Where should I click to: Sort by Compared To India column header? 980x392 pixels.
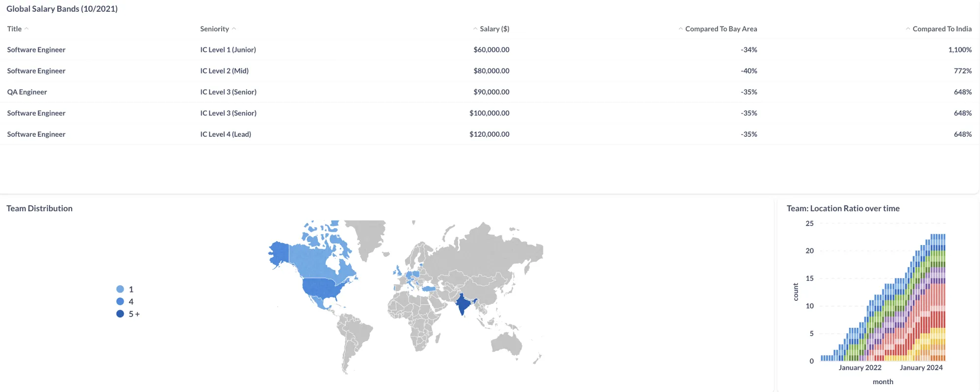942,29
